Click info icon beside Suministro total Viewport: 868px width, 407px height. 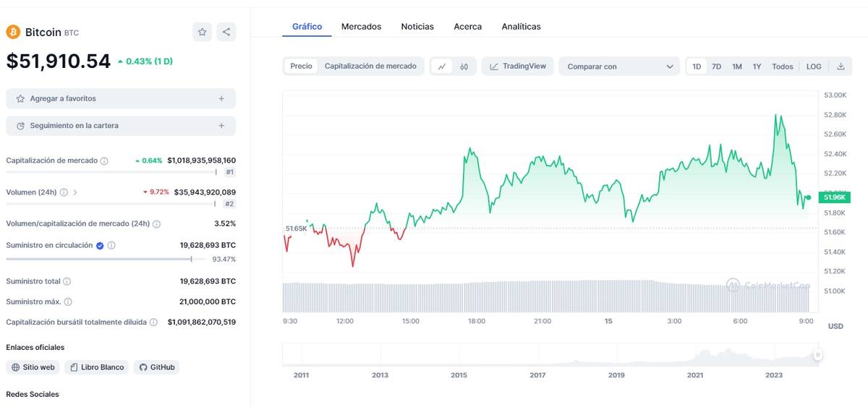point(67,281)
